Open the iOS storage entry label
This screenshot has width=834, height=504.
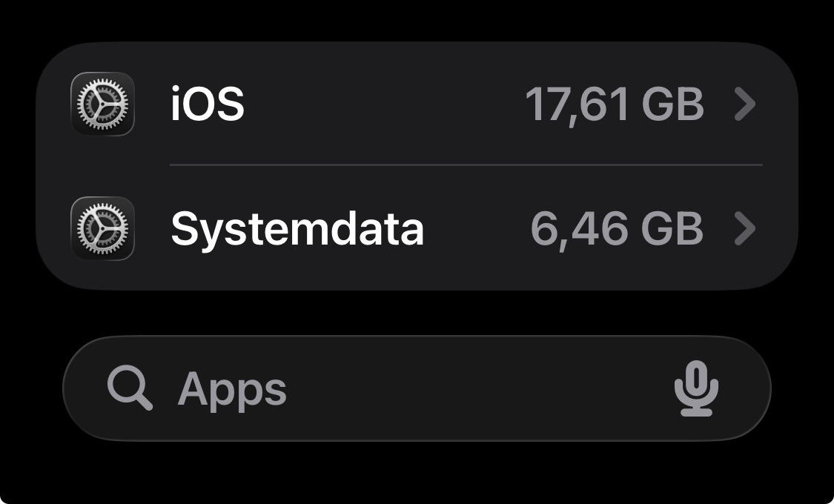coord(208,104)
